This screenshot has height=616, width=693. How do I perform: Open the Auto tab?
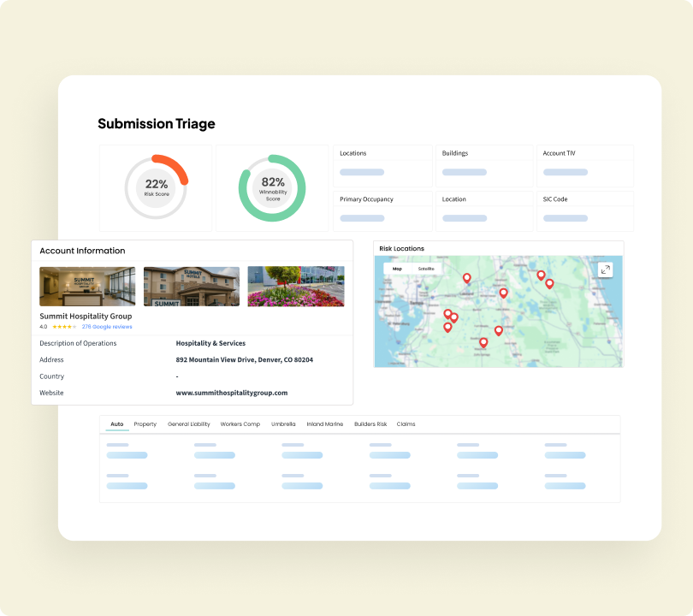tap(117, 424)
